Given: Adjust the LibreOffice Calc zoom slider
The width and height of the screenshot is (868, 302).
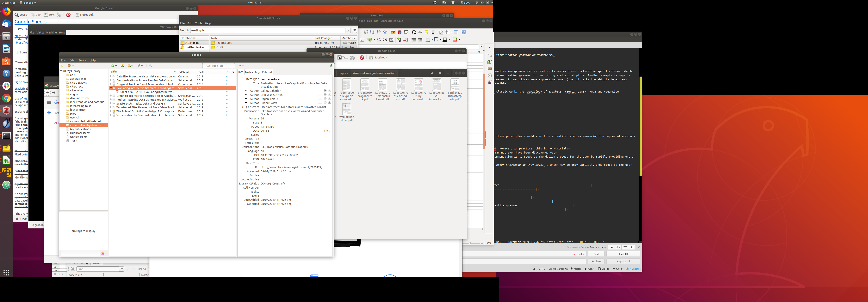Looking at the screenshot, I should tap(470, 243).
